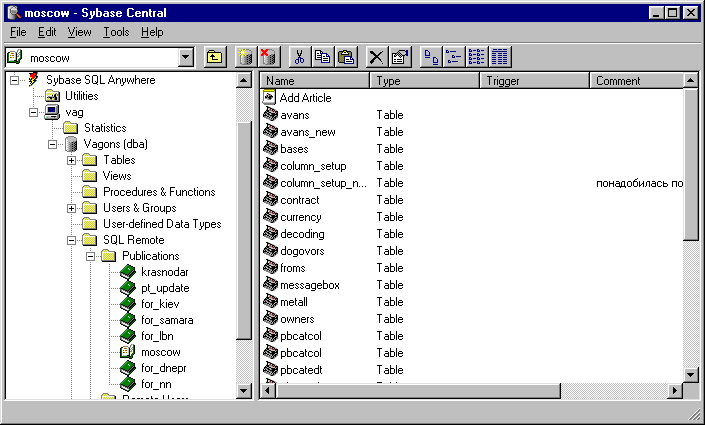Select User-defined Data Types folder

tap(162, 224)
